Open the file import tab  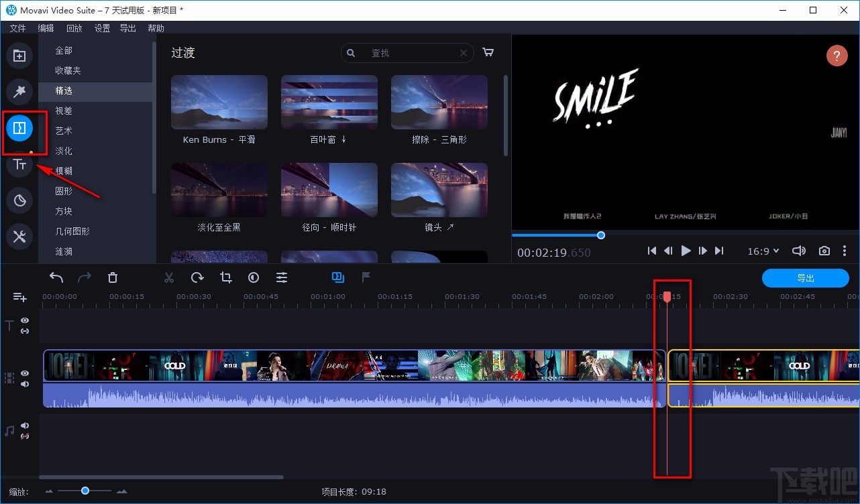point(19,56)
